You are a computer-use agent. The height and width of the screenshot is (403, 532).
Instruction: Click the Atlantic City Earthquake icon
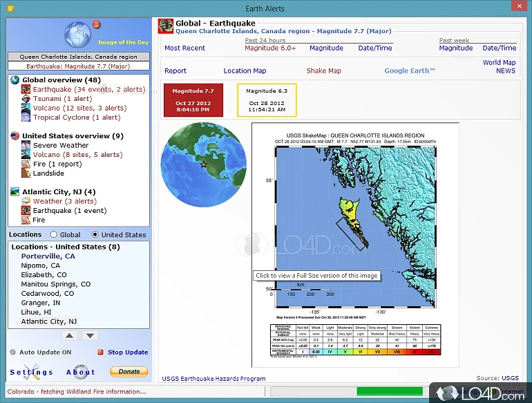coord(26,211)
